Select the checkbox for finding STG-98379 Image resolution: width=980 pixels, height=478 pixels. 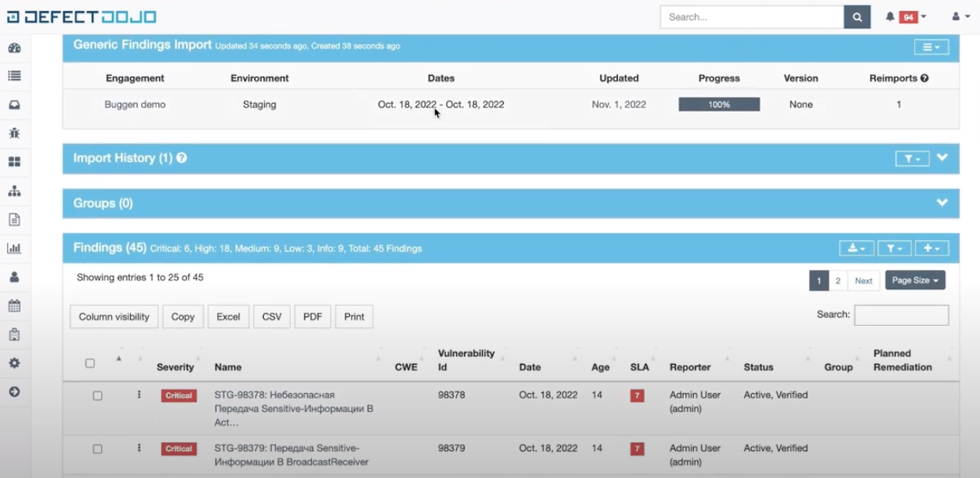pyautogui.click(x=97, y=449)
